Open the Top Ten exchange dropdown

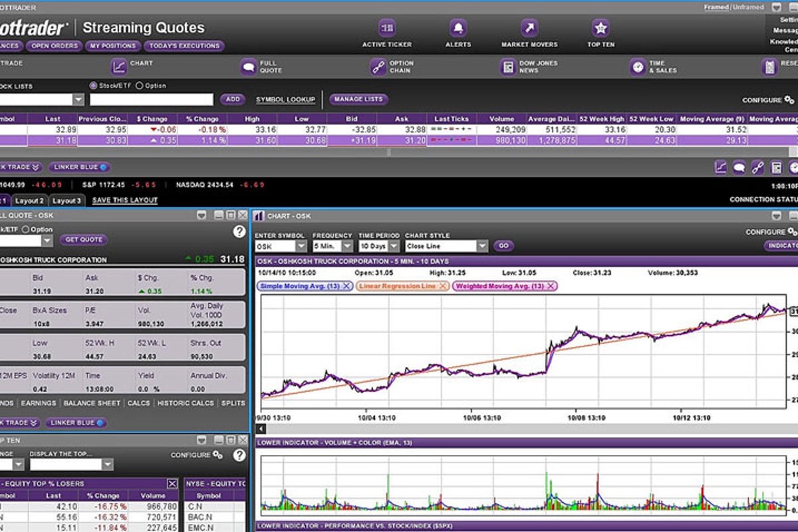pyautogui.click(x=19, y=465)
